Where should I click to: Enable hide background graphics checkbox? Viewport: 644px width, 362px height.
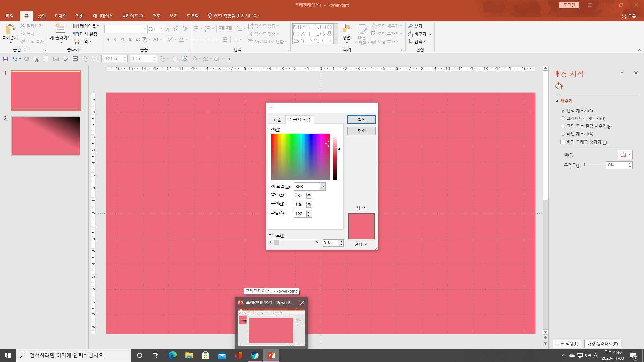coord(563,142)
